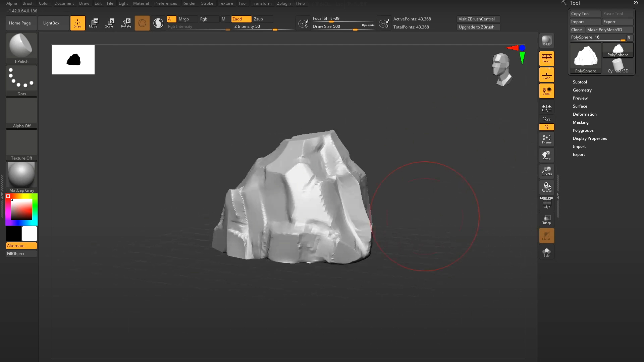The image size is (644, 362).
Task: Click the Zoom3D navigation icon
Action: [x=546, y=171]
